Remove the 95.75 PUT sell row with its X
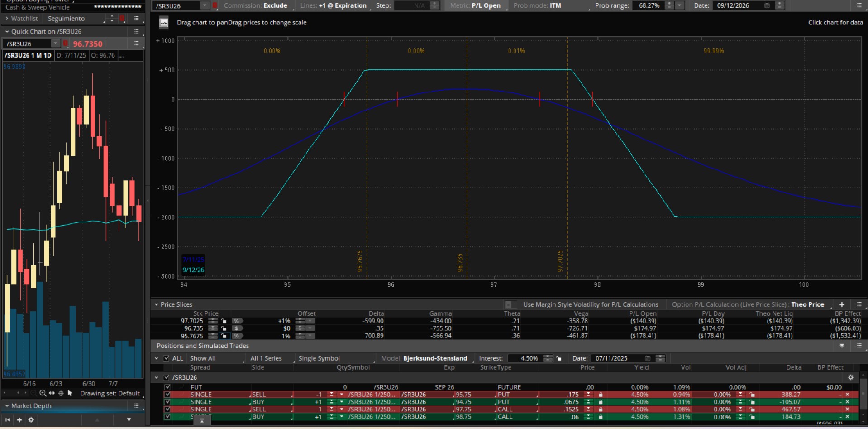868x429 pixels. click(x=848, y=395)
